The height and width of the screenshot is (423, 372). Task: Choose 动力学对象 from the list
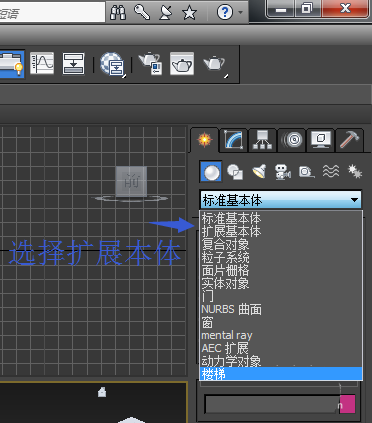tap(282, 361)
